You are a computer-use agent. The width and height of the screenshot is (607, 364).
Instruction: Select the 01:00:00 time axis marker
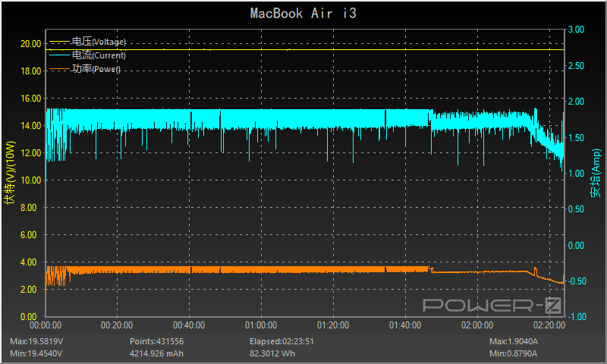tap(261, 325)
